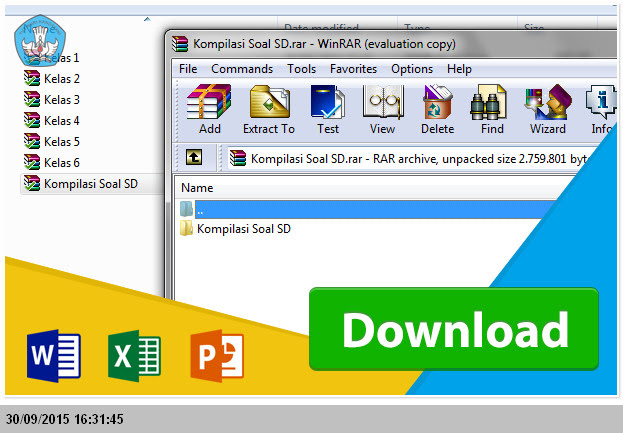Select the Kelas 4 file name
Image resolution: width=623 pixels, height=433 pixels.
[x=62, y=121]
